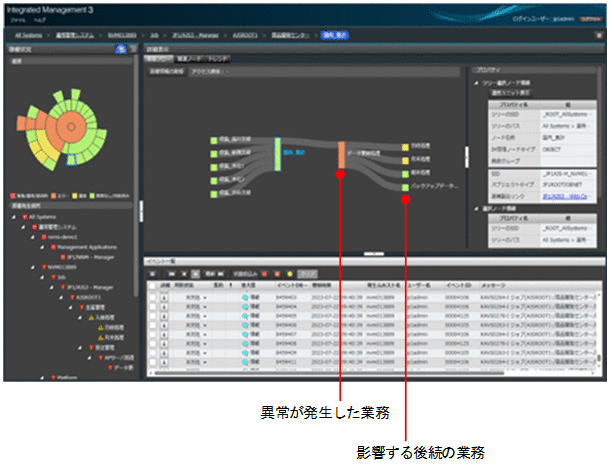The width and height of the screenshot is (609, 468).
Task: Click the leftmost icon in event toolbar
Action: pyautogui.click(x=153, y=274)
